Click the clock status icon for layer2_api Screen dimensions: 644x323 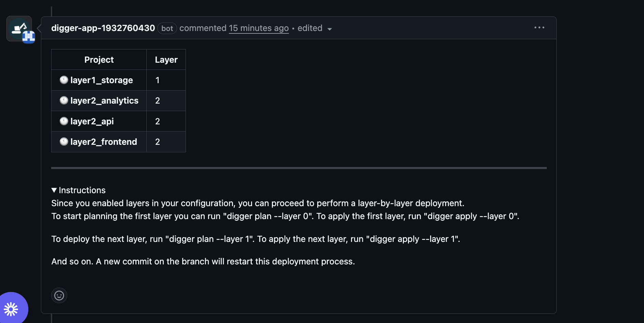click(x=64, y=121)
